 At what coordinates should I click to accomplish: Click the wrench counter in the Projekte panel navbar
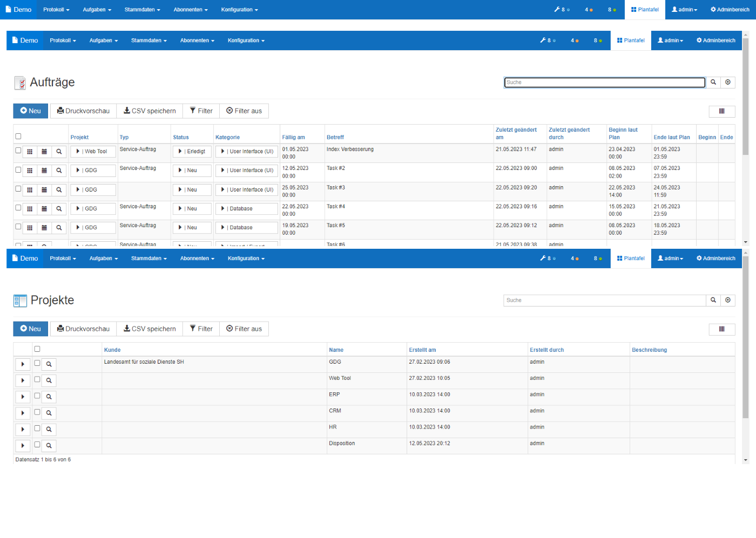tap(548, 258)
